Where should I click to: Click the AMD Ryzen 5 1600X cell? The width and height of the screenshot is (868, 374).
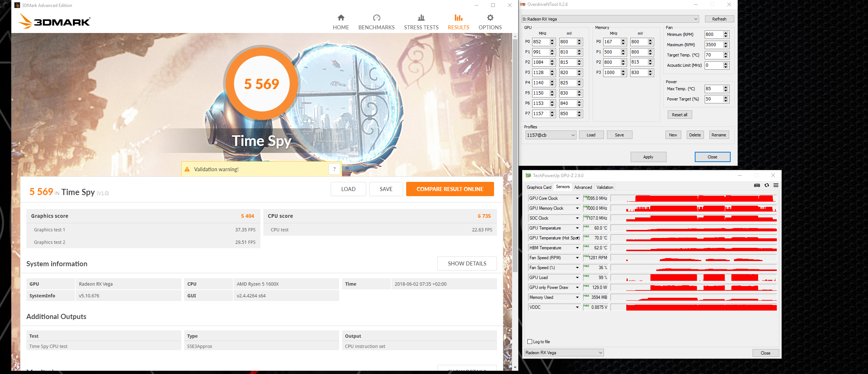tap(286, 284)
